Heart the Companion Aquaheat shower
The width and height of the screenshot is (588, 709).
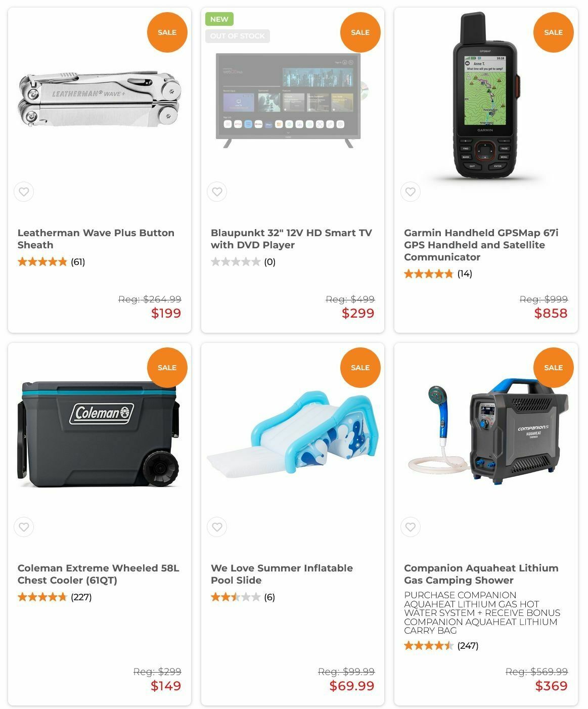[x=411, y=527]
